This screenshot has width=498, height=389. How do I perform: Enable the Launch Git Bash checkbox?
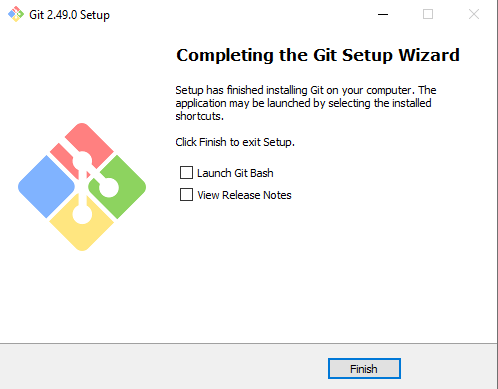pos(186,173)
